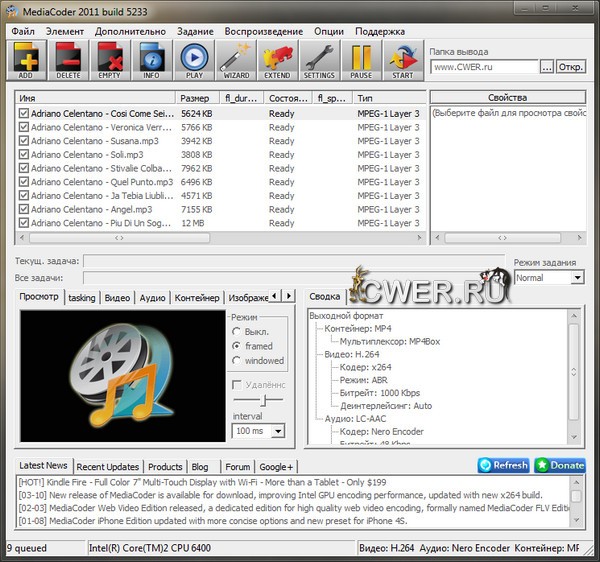
Task: Switch to the 'Контейнер' tab
Action: (x=197, y=298)
